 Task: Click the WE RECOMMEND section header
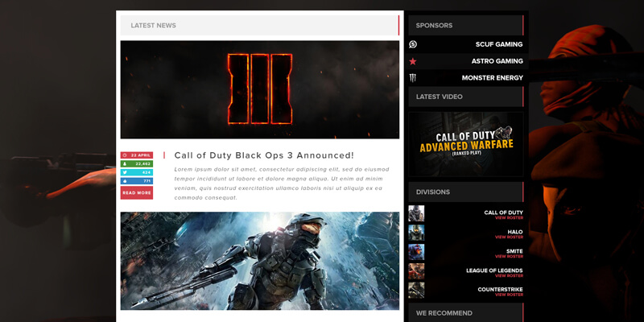(466, 313)
